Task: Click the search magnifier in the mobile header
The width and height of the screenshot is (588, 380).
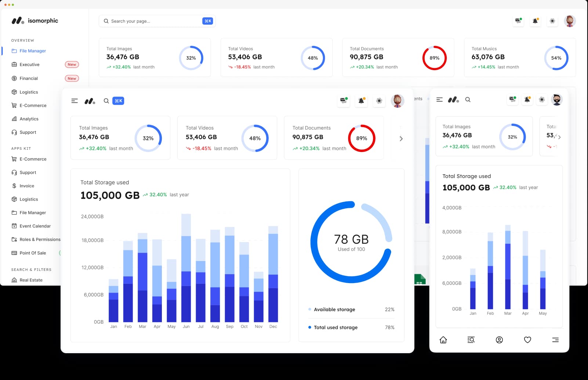Action: [468, 99]
